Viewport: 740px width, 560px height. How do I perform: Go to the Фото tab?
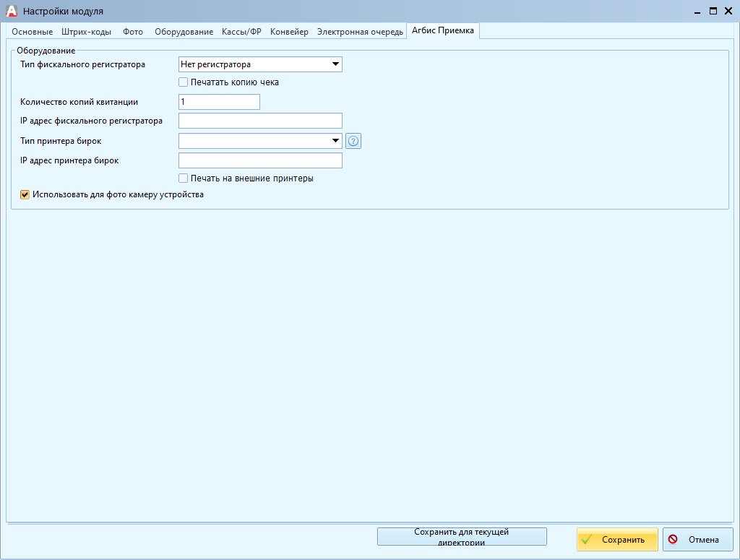tap(133, 32)
